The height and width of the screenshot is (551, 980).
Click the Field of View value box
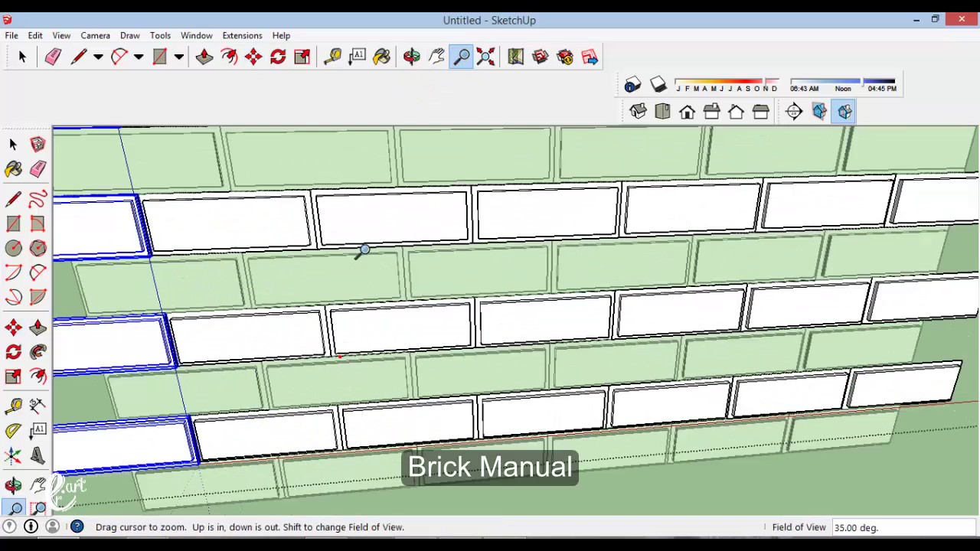tap(903, 527)
